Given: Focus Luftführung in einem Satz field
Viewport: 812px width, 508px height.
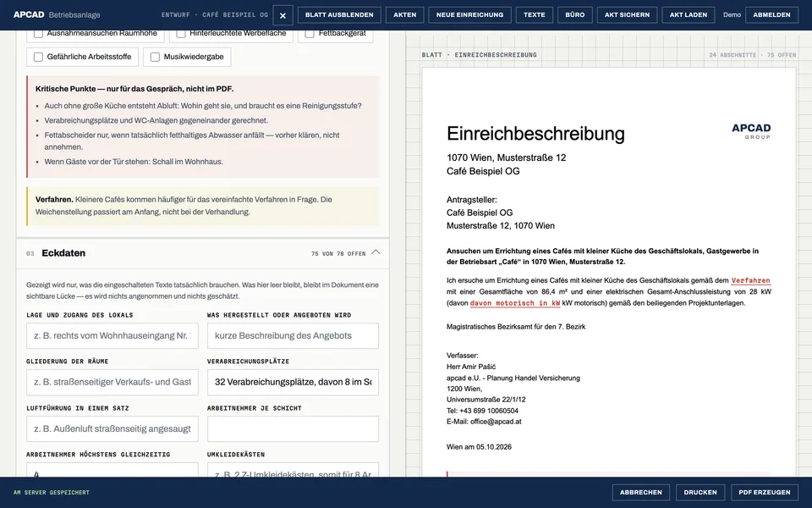Looking at the screenshot, I should coord(112,428).
